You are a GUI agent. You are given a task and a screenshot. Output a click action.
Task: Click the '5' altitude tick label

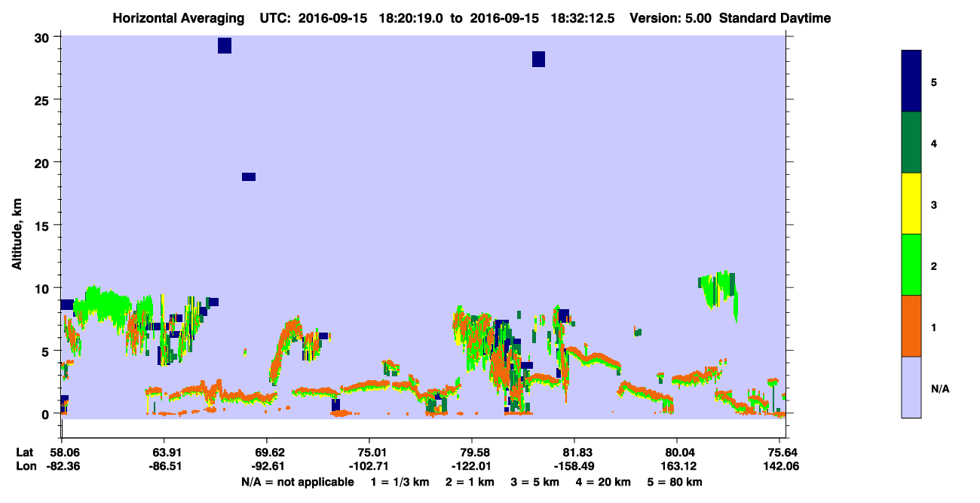pos(47,351)
